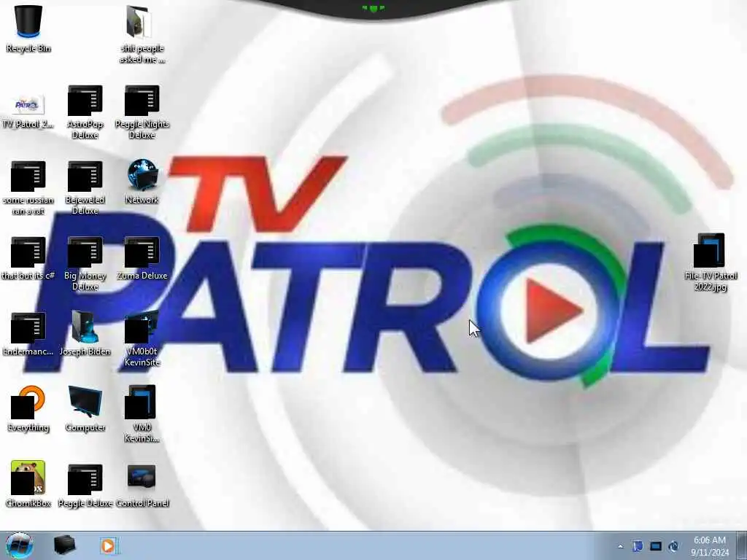This screenshot has height=560, width=747.
Task: Open the Endermanc... desktop icon
Action: 28,333
